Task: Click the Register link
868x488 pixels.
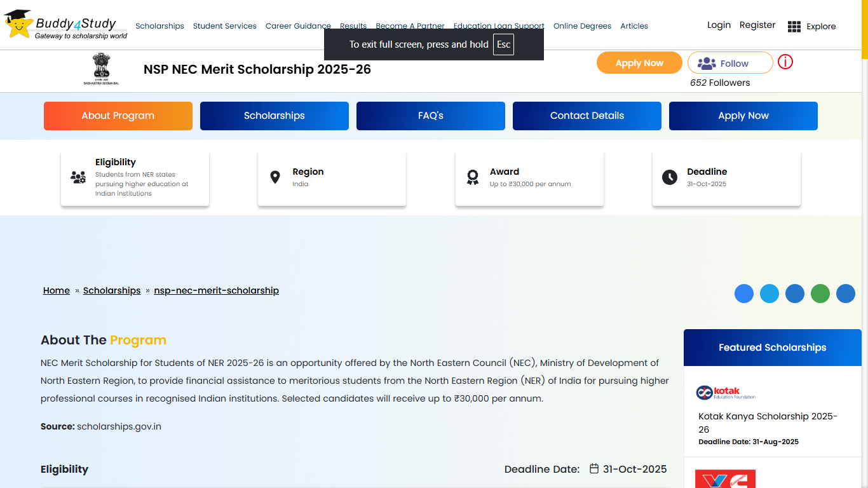Action: point(757,25)
